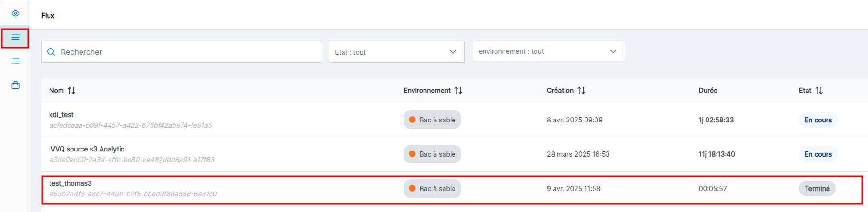Open the Flux hamburger sidebar icon
Screen dimensions: 868x212
coord(15,38)
